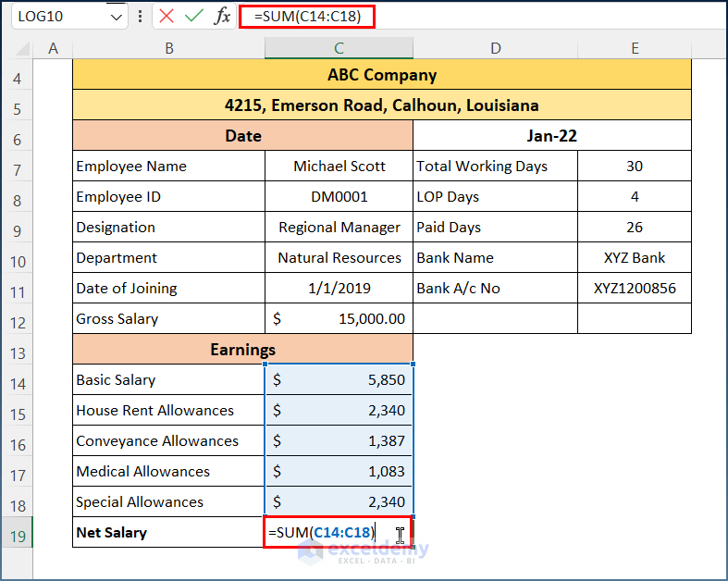Click the Michael Scott employee name cell
This screenshot has width=728, height=581.
pyautogui.click(x=339, y=167)
